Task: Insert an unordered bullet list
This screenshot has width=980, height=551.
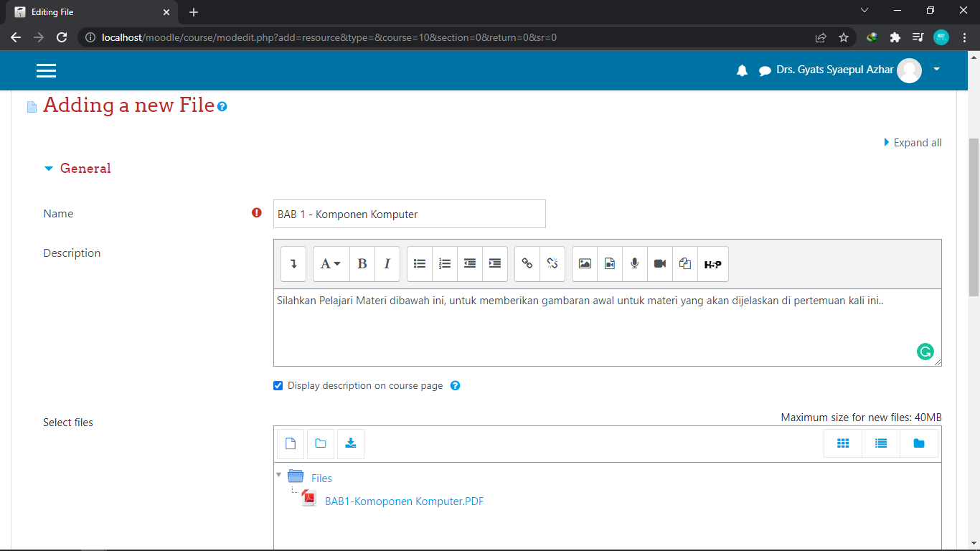Action: (x=420, y=264)
